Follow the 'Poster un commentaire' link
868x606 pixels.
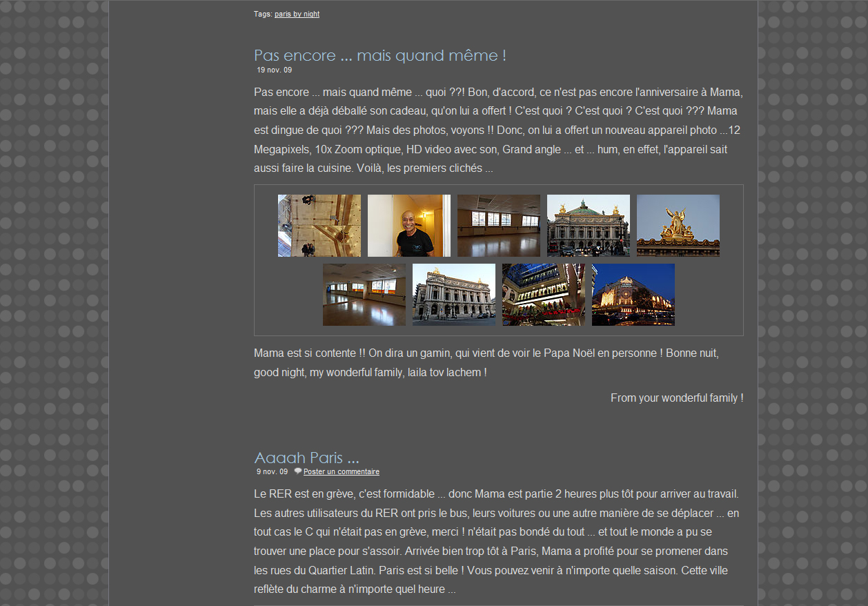pyautogui.click(x=341, y=472)
